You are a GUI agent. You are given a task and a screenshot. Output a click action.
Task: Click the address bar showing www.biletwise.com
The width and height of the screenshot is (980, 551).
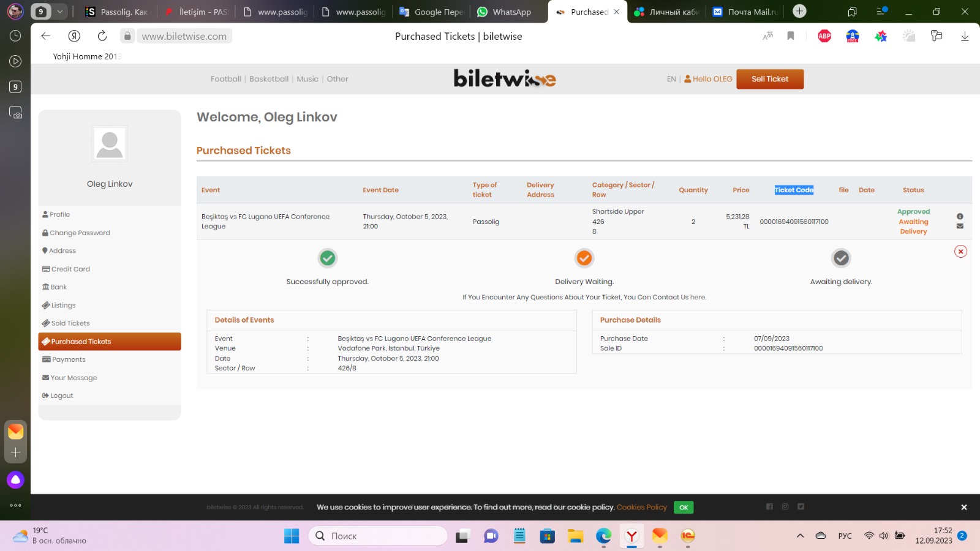[184, 36]
